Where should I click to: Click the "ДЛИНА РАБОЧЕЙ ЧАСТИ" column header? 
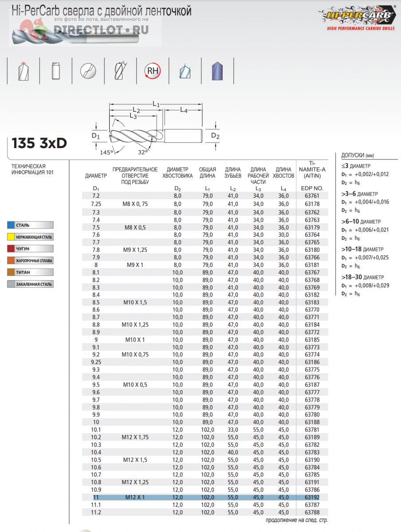[258, 176]
